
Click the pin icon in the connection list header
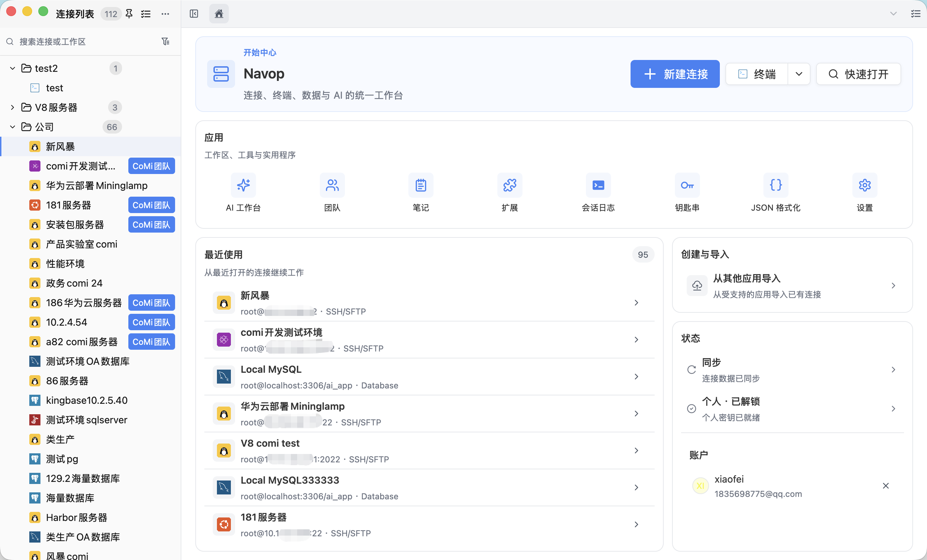129,14
